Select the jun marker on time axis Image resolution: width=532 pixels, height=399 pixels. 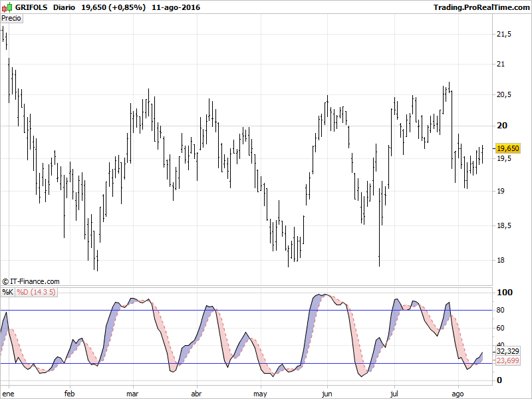(x=327, y=394)
